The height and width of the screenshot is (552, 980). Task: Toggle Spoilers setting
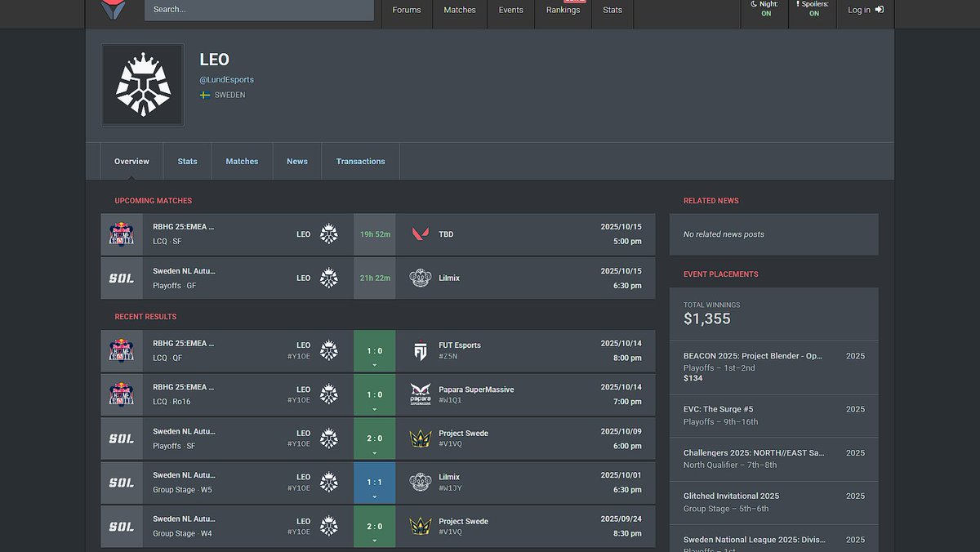coord(813,9)
